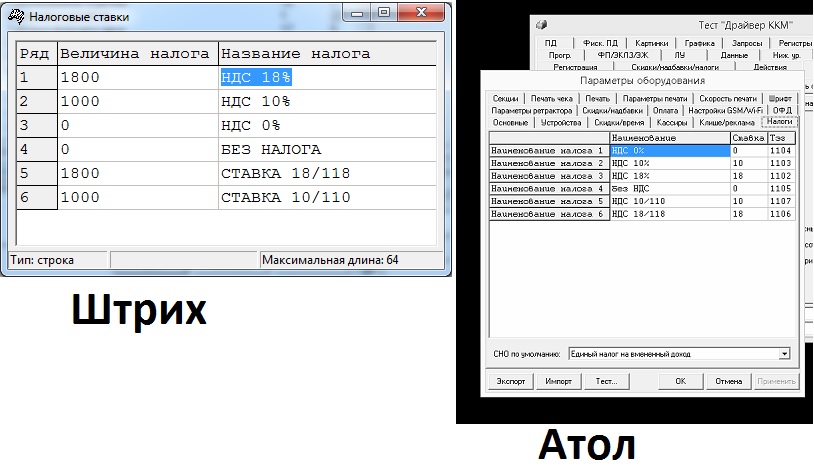Open the Устройства tab
The height and width of the screenshot is (474, 814).
[x=561, y=123]
